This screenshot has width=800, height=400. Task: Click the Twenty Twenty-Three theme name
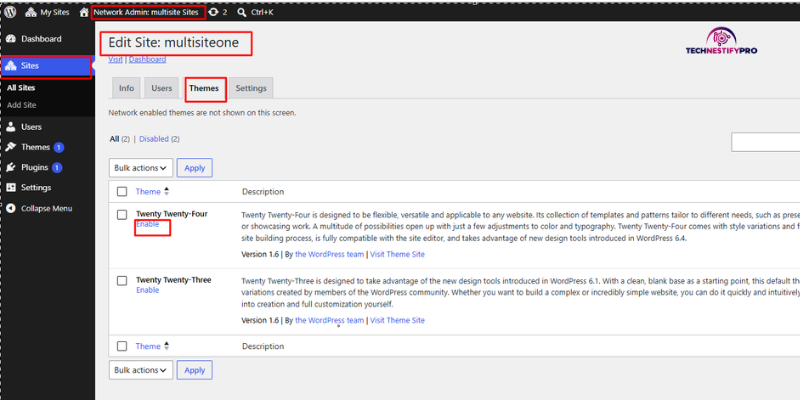point(173,280)
